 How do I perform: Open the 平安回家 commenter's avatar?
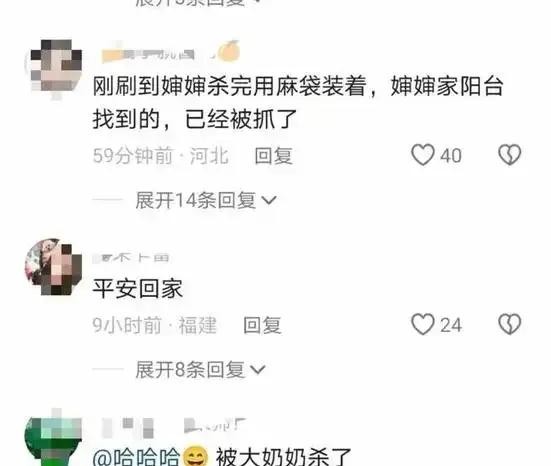pos(53,267)
